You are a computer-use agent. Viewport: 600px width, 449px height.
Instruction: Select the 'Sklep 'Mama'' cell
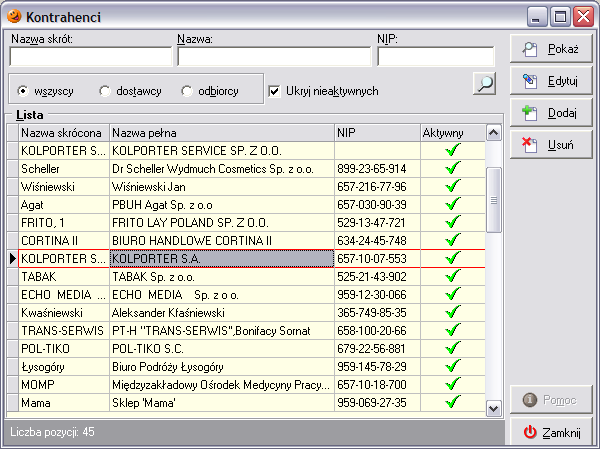pyautogui.click(x=222, y=402)
